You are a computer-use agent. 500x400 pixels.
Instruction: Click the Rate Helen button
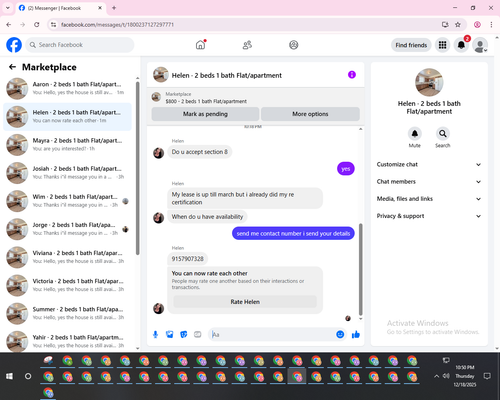[x=245, y=302]
